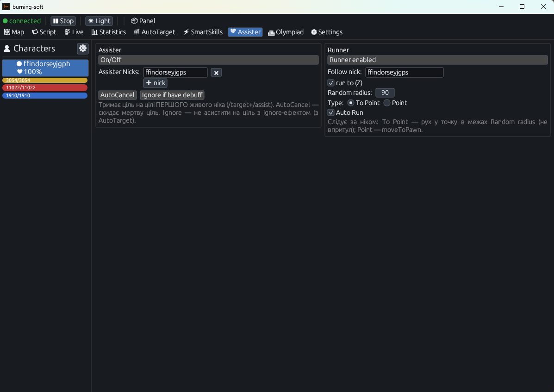Add a new nick with + nick
Viewport: 554px width, 392px height.
pyautogui.click(x=156, y=83)
